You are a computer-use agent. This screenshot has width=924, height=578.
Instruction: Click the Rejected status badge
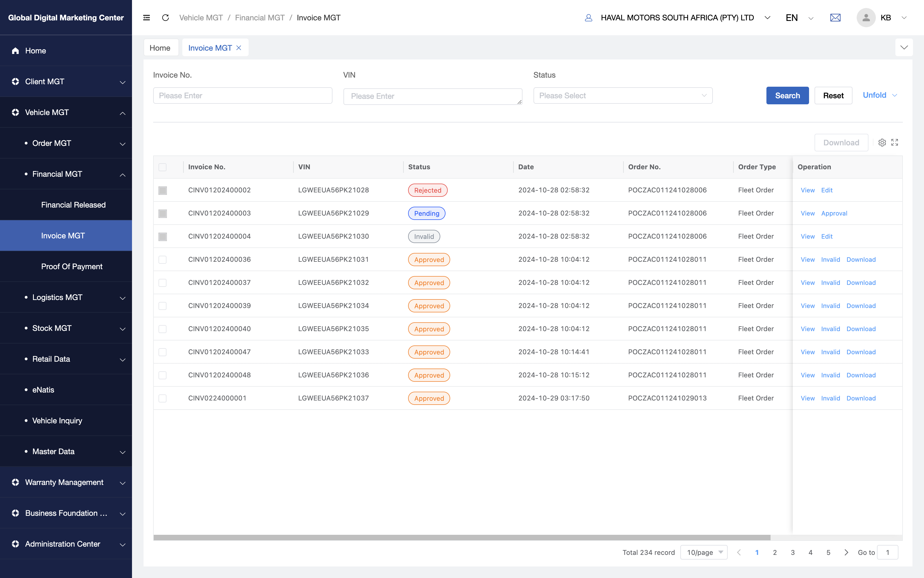428,190
